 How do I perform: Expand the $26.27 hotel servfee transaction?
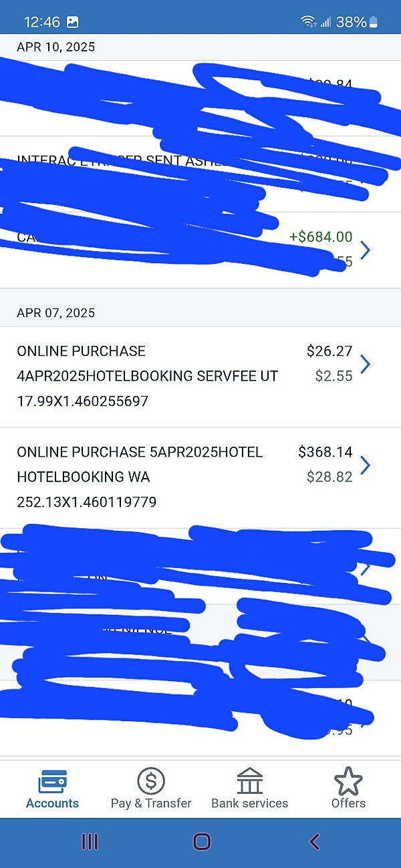click(365, 364)
